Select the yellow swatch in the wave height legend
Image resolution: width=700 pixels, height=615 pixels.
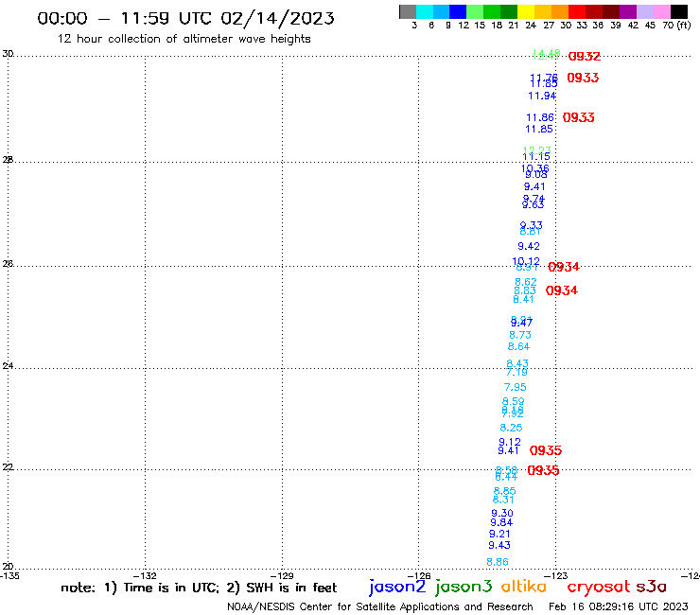526,11
